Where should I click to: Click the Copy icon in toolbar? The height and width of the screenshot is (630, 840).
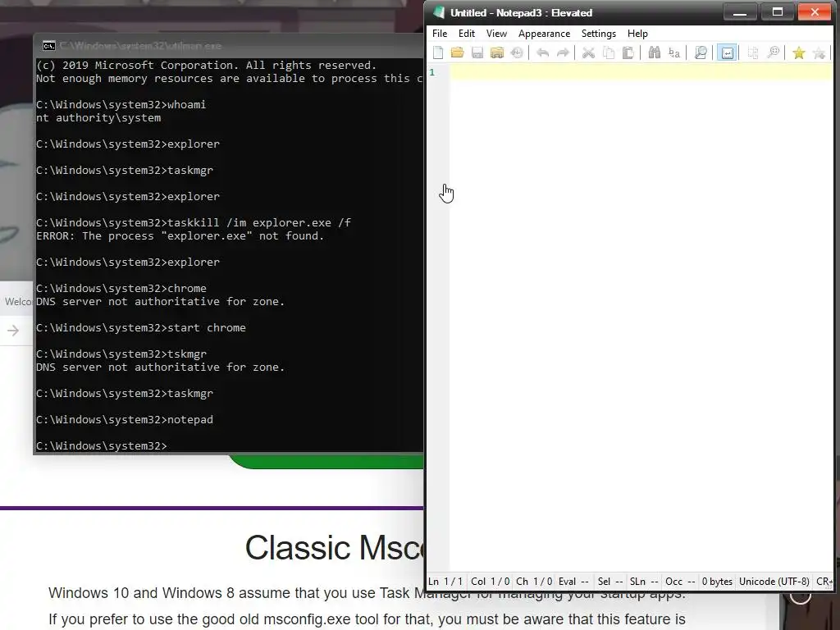tap(609, 52)
